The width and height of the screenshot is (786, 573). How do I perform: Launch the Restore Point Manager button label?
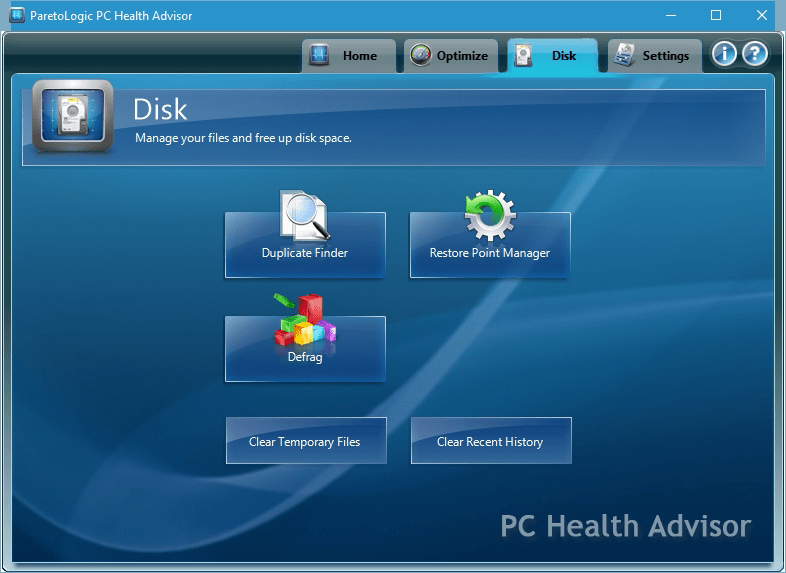(490, 253)
